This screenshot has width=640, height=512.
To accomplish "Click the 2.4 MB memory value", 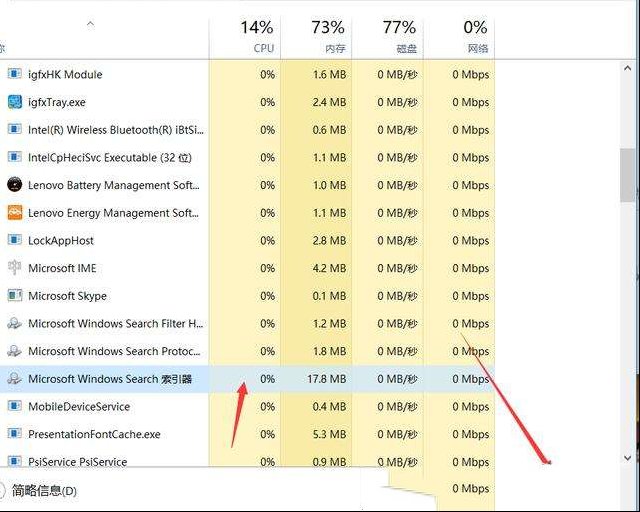I will [x=329, y=102].
